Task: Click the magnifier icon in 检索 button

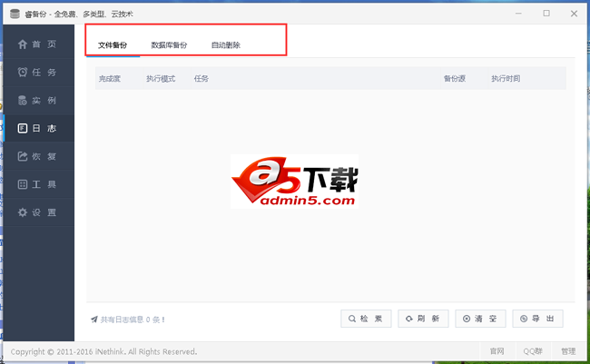Action: pos(352,319)
